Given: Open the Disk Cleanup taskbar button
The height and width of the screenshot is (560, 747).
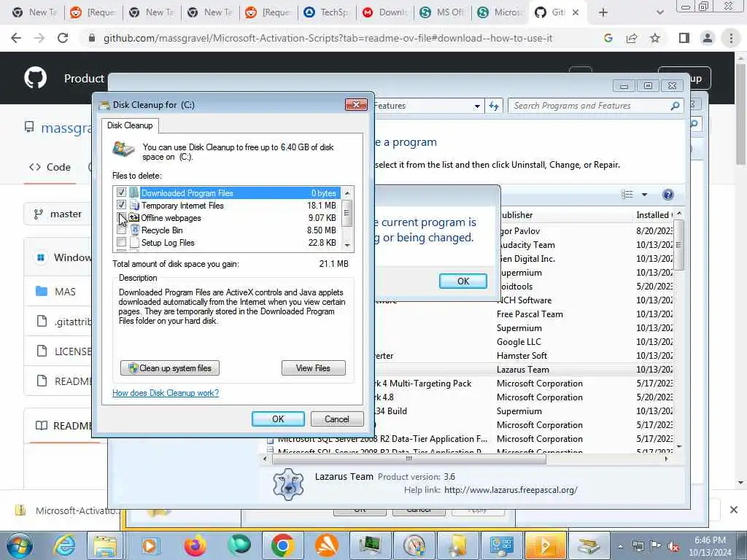Looking at the screenshot, I should point(589,545).
